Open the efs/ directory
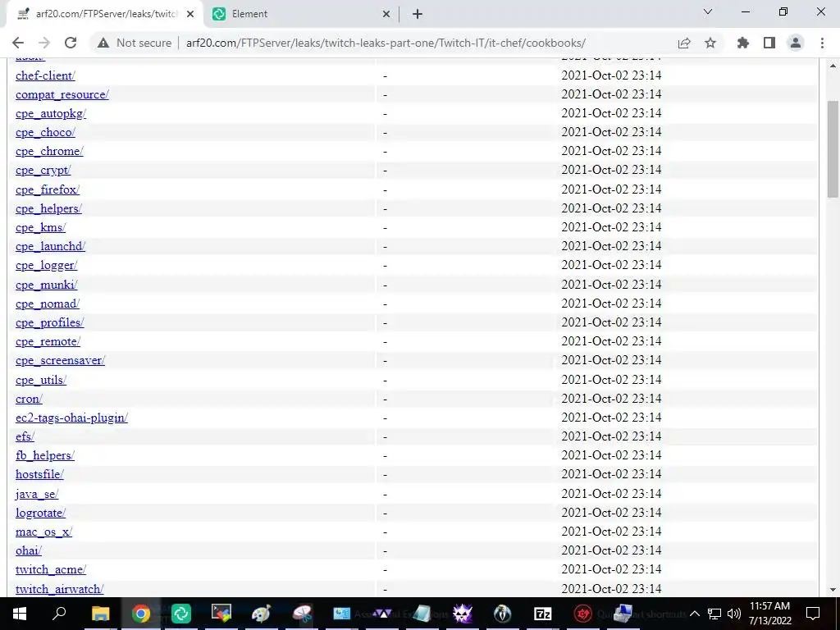Image resolution: width=840 pixels, height=630 pixels. coord(25,436)
